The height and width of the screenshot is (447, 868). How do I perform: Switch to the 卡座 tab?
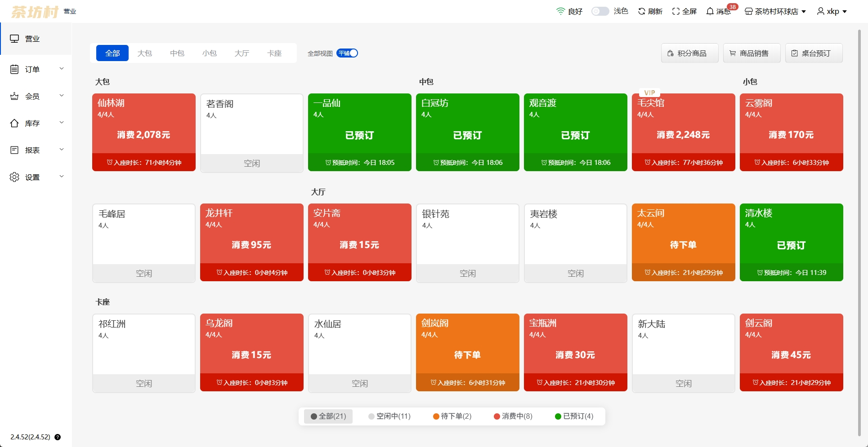click(274, 53)
